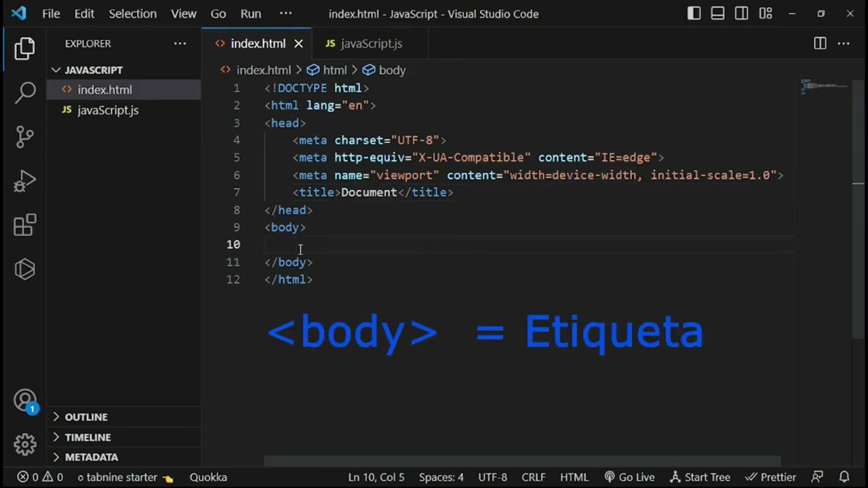Viewport: 868px width, 488px height.
Task: Change file encoding UTF-8
Action: [492, 477]
